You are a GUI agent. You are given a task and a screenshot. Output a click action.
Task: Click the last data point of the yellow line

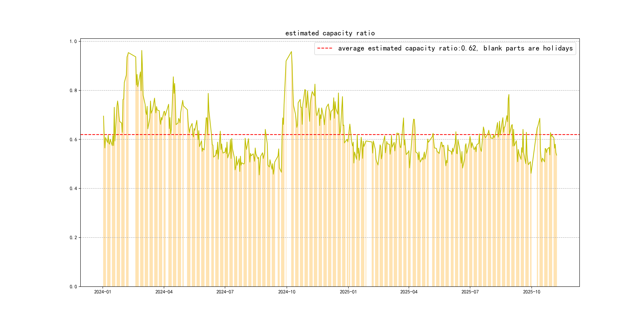[x=557, y=155]
